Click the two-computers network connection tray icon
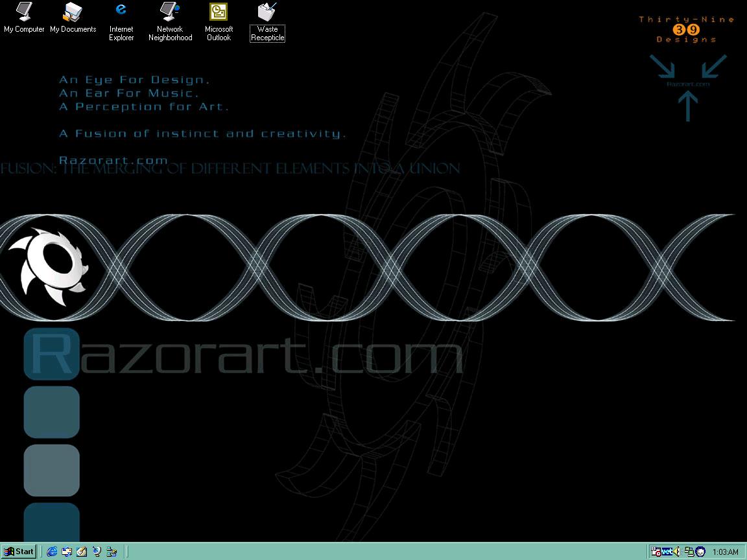Viewport: 747px width, 560px height. pyautogui.click(x=689, y=552)
